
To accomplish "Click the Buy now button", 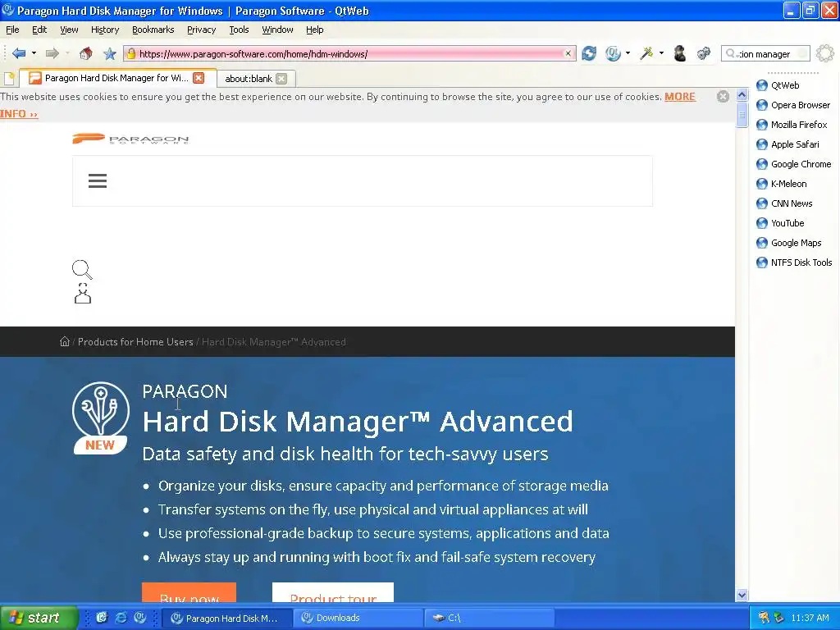I will pos(189,593).
